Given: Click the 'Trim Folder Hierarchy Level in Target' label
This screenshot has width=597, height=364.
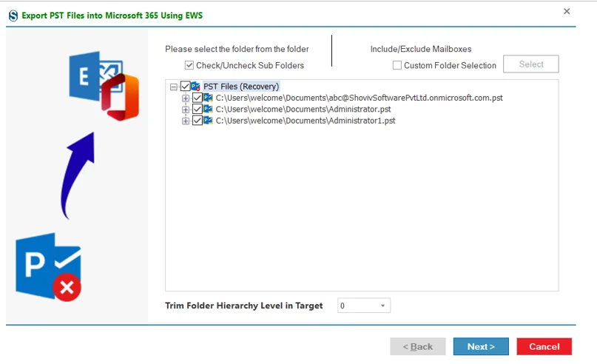Looking at the screenshot, I should (x=243, y=306).
